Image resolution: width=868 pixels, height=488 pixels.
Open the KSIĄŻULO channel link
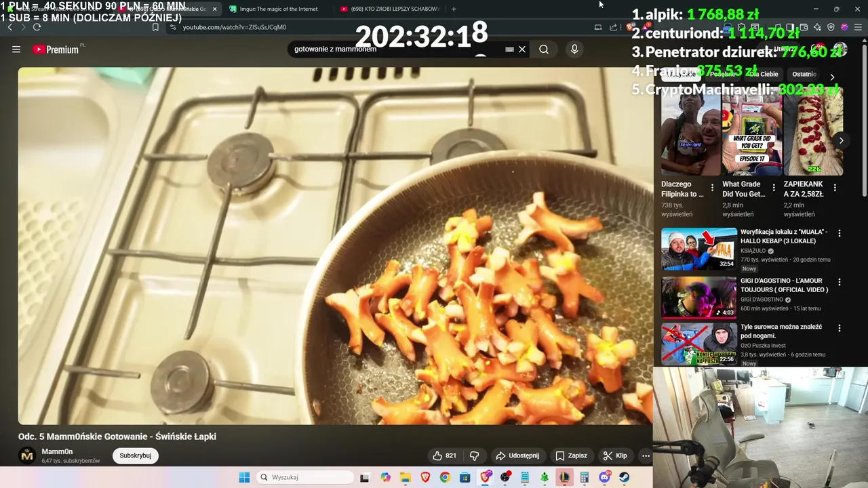click(753, 251)
